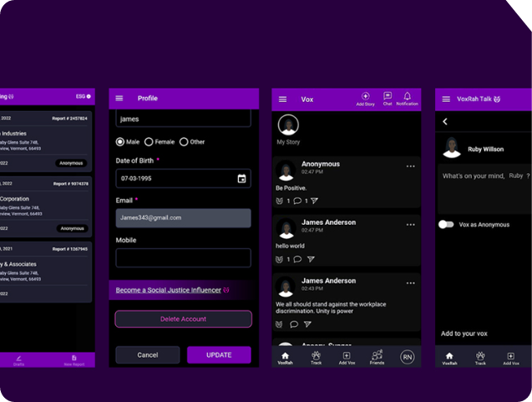Viewport: 532px width, 402px height.
Task: Tap Anonymous badge on Report #2457824
Action: (71, 163)
